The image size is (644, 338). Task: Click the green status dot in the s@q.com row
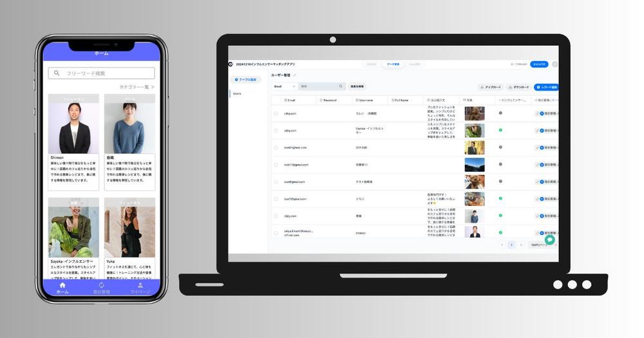tap(500, 130)
